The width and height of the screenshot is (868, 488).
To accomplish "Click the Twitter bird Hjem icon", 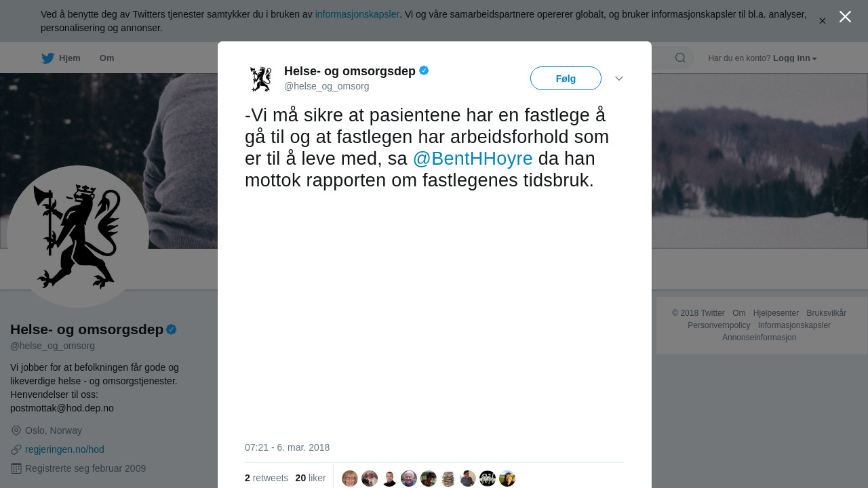I will coord(47,58).
